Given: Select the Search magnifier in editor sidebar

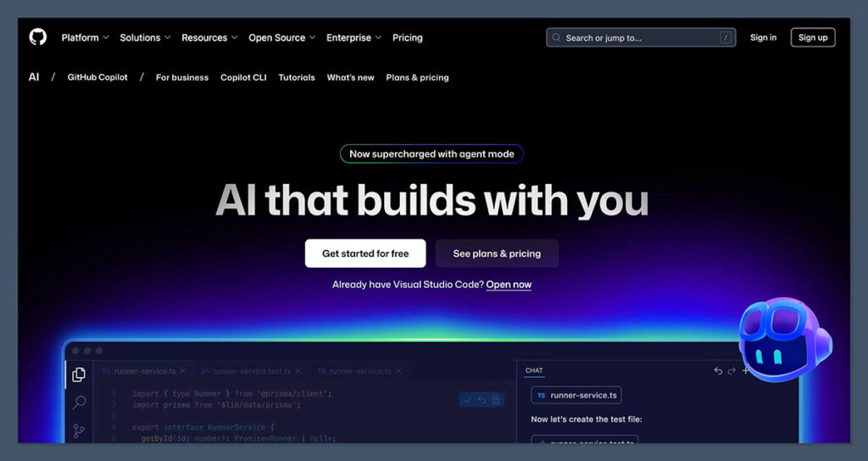Looking at the screenshot, I should (79, 403).
